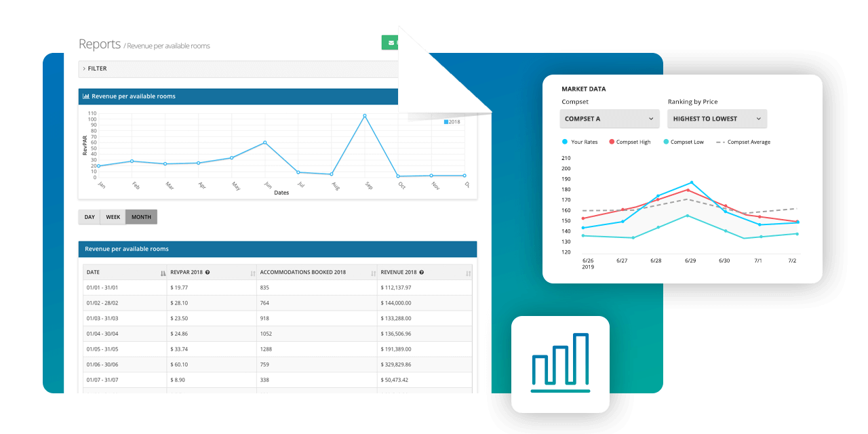
Task: Click the sort icon in the REVPAR 2018 column
Action: [x=252, y=273]
